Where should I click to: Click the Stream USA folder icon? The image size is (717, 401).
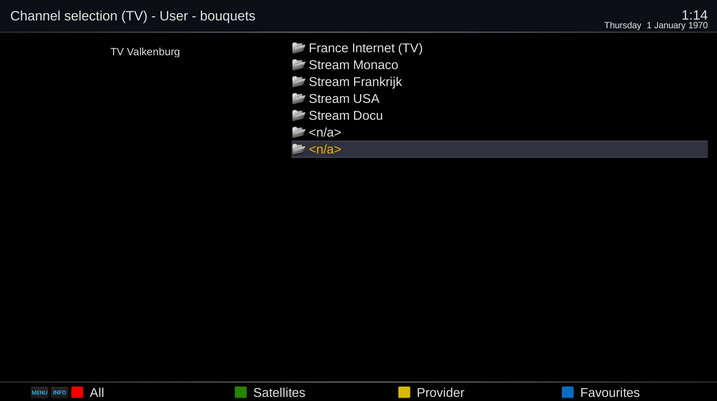[x=299, y=99]
